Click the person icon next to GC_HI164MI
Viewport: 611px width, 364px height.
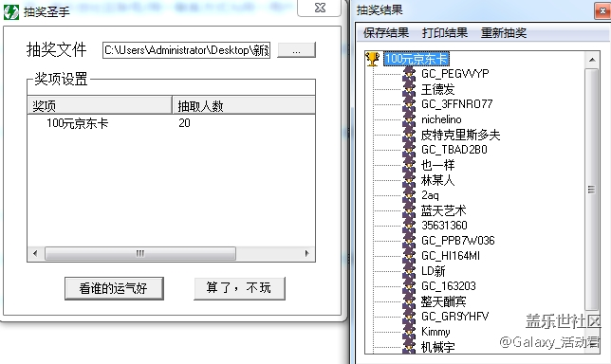(409, 256)
